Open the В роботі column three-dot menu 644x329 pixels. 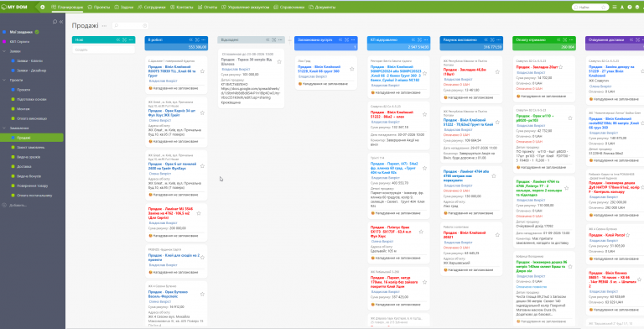click(x=204, y=40)
